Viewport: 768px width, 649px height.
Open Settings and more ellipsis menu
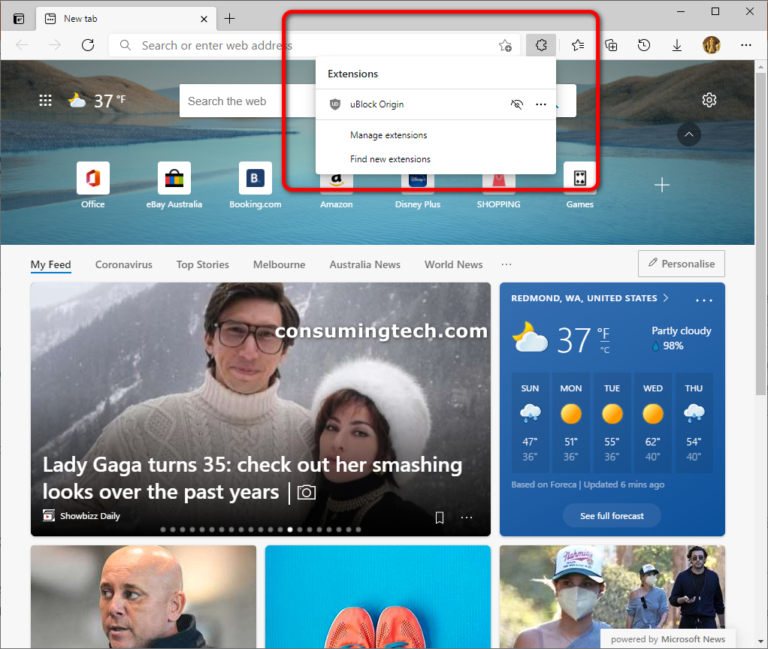click(746, 45)
